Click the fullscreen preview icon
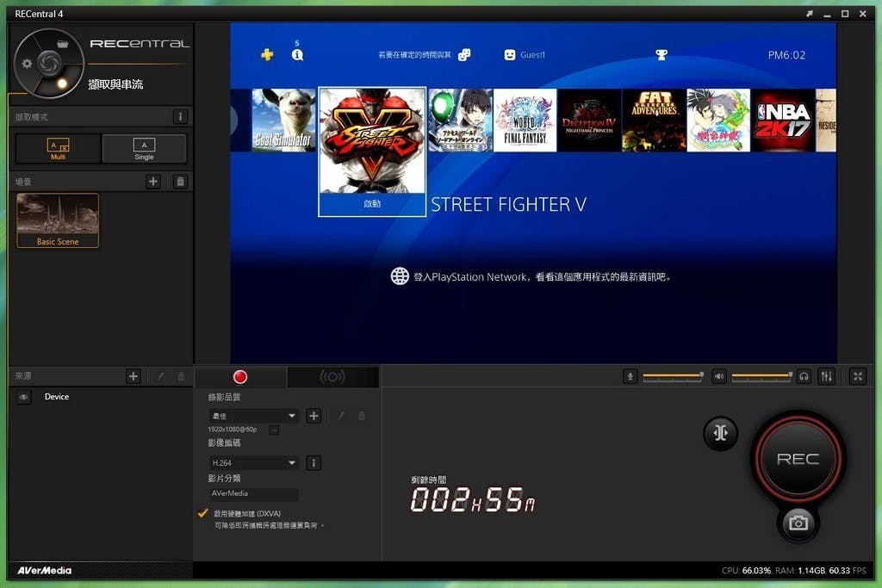 click(x=858, y=376)
